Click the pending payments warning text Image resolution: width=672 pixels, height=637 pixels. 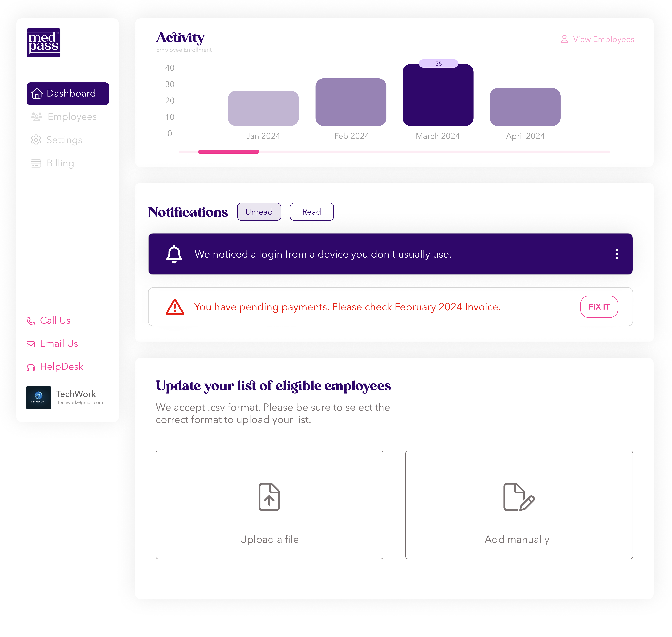[x=347, y=307]
